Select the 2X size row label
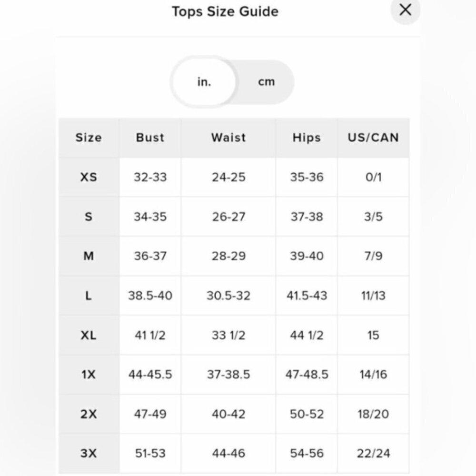 click(89, 414)
